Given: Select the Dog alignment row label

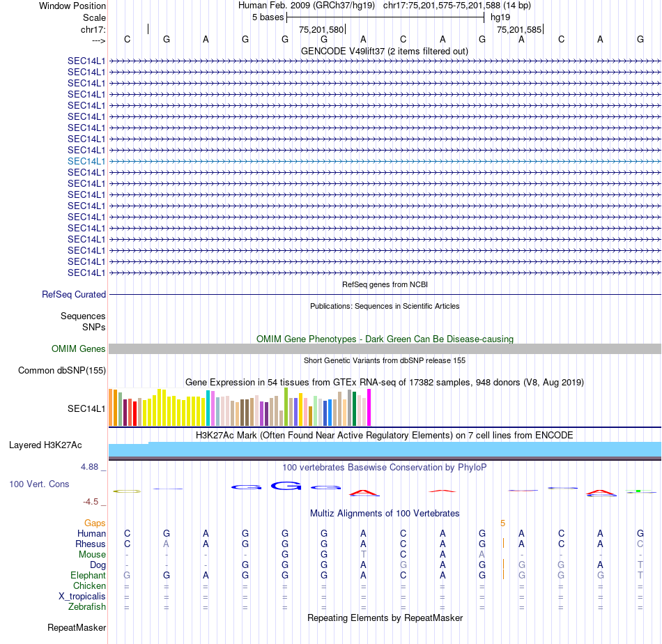Looking at the screenshot, I should [x=98, y=565].
